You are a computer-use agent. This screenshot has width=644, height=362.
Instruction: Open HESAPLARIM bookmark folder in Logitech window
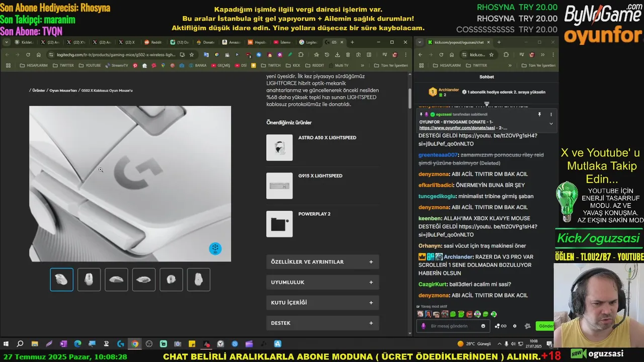tap(33, 65)
